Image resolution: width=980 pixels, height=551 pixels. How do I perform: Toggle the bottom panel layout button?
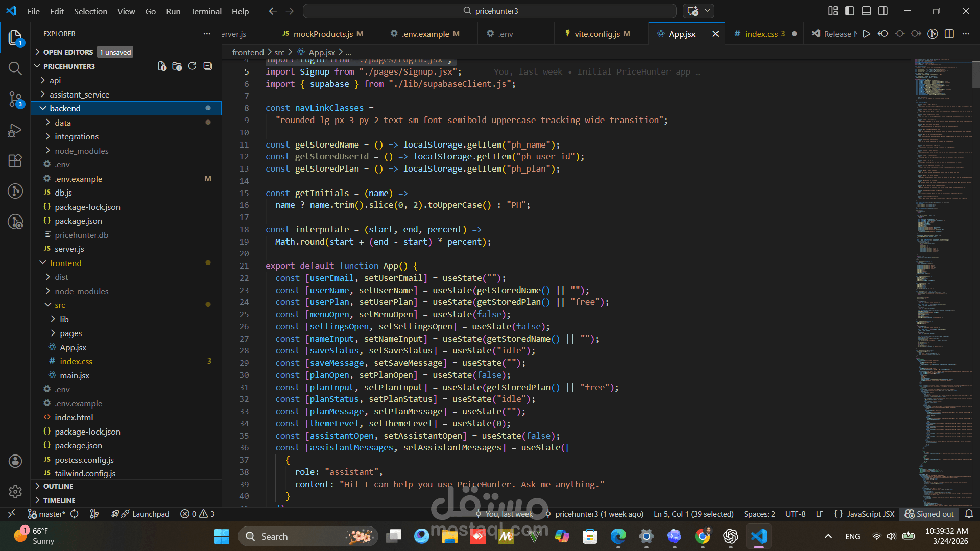pos(866,11)
